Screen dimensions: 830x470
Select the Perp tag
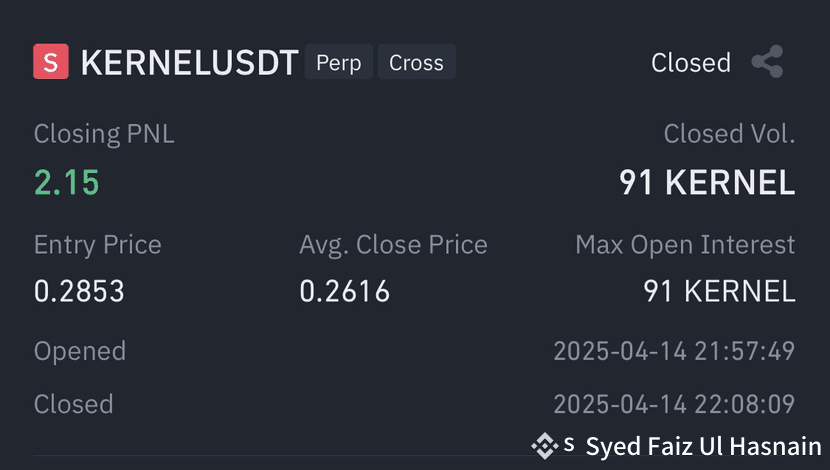click(x=339, y=62)
